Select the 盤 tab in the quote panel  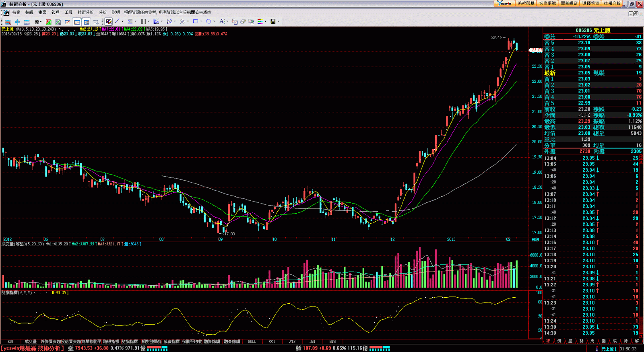point(570,341)
